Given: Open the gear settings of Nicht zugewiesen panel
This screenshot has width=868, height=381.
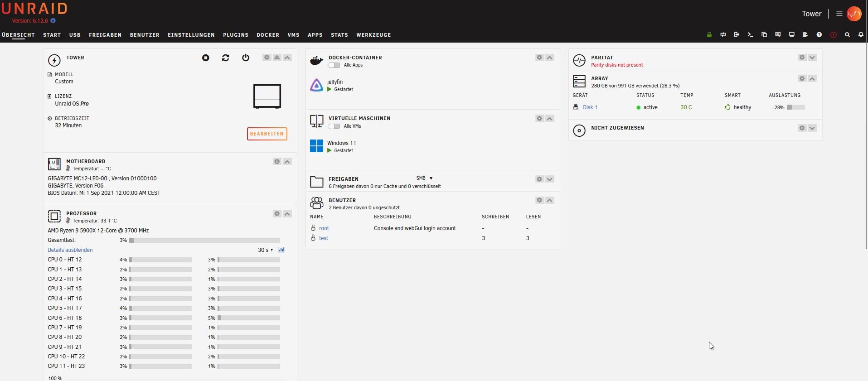Looking at the screenshot, I should (x=802, y=128).
